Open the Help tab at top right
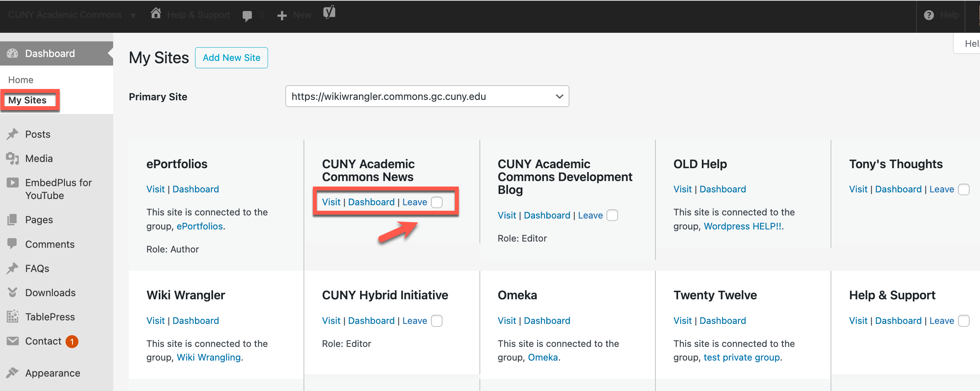980x391 pixels. click(968, 43)
